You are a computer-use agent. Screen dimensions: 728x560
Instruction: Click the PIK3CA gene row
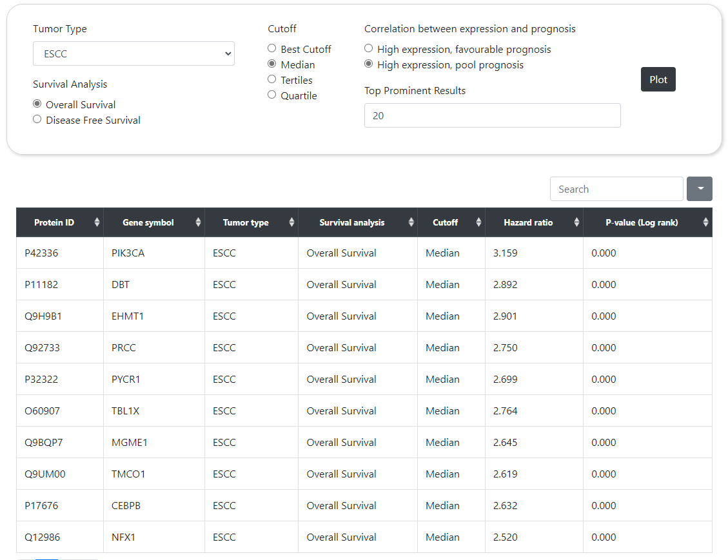(128, 253)
